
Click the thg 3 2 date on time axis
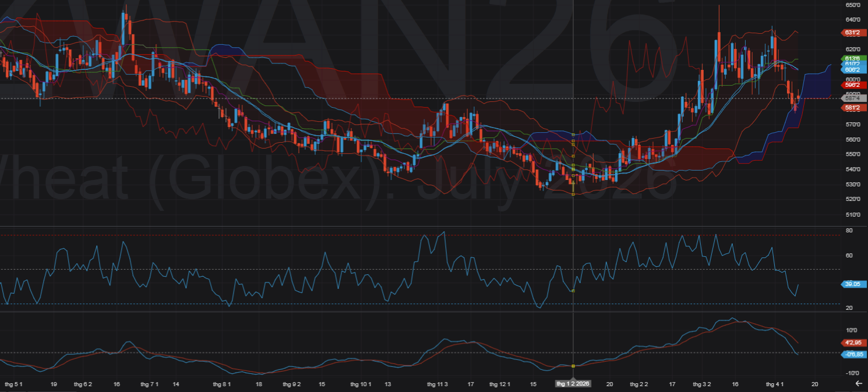[702, 384]
